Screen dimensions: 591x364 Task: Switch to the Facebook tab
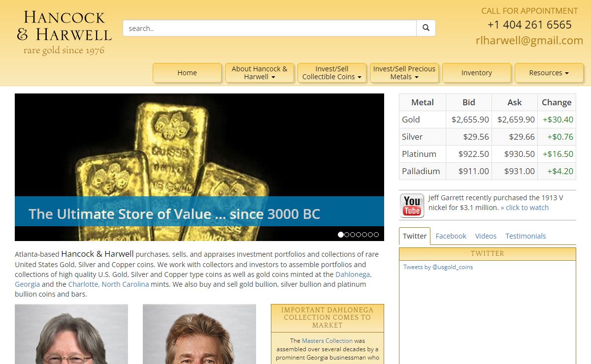click(x=451, y=236)
